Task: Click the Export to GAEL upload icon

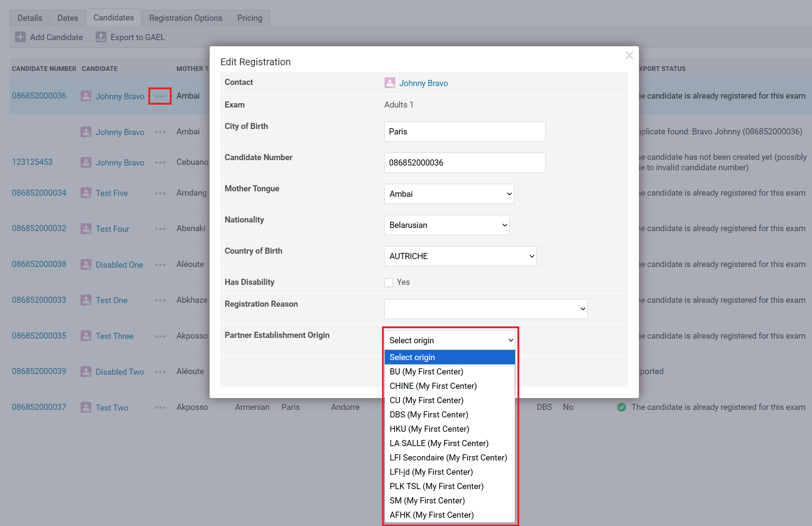Action: (101, 37)
